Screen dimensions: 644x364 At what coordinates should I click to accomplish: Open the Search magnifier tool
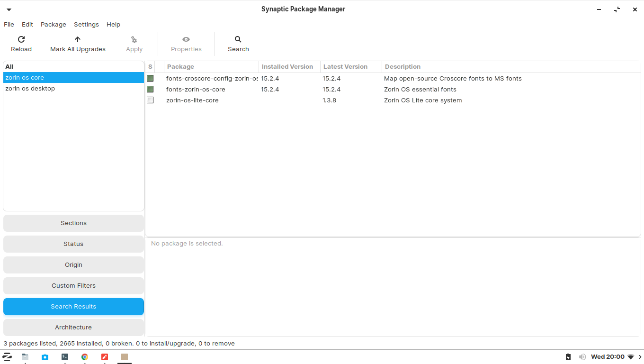238,44
